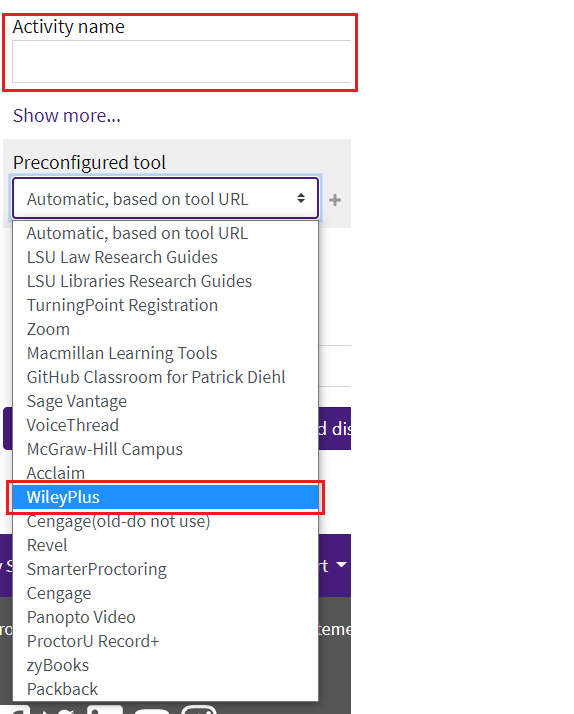
Task: Choose ProctorU Record+ option
Action: pos(165,641)
